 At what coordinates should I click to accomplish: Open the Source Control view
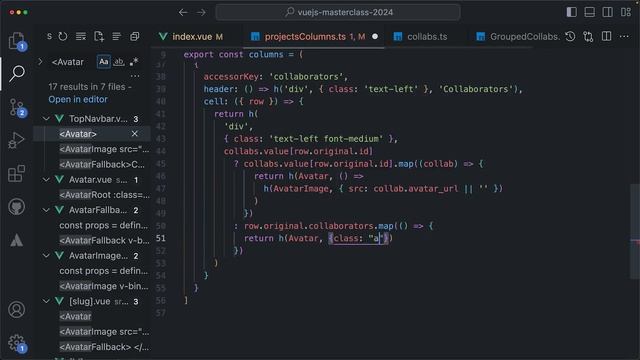(17, 107)
